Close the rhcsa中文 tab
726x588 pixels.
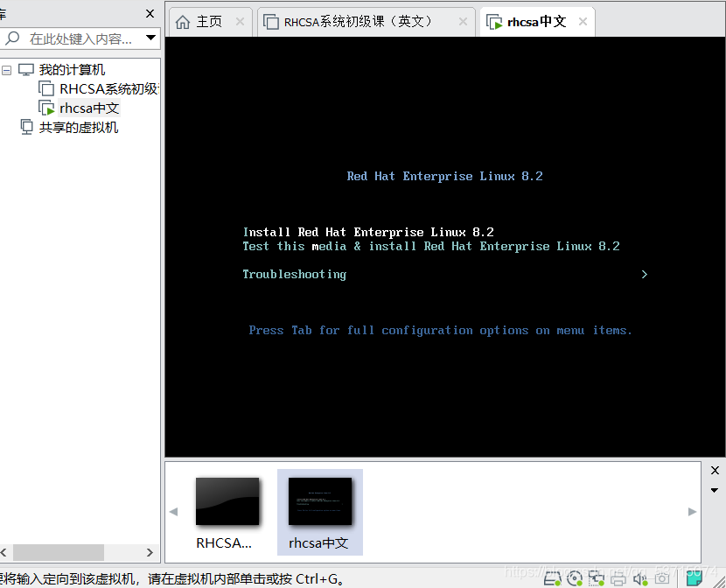coord(583,21)
